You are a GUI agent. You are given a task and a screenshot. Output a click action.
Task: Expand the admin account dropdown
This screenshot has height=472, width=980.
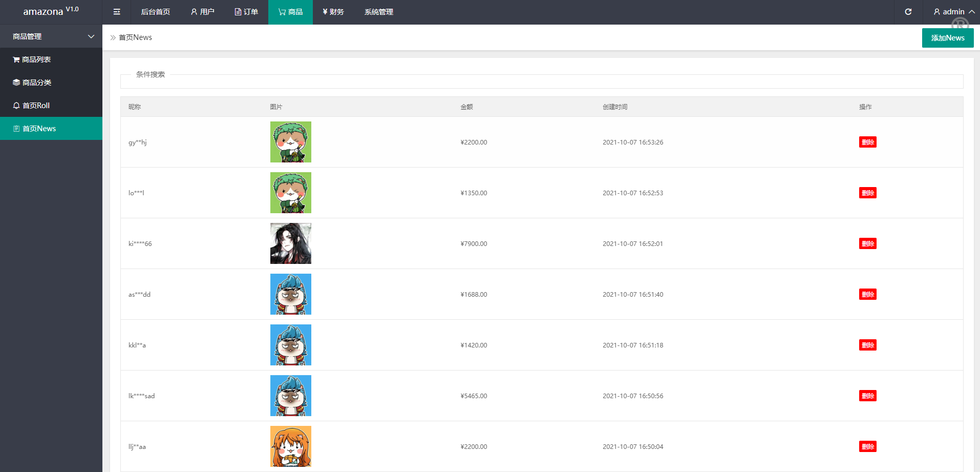(x=953, y=12)
